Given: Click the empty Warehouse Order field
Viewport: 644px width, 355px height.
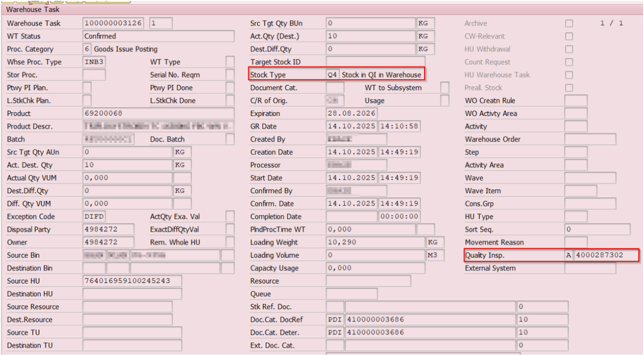Looking at the screenshot, I should click(589, 139).
